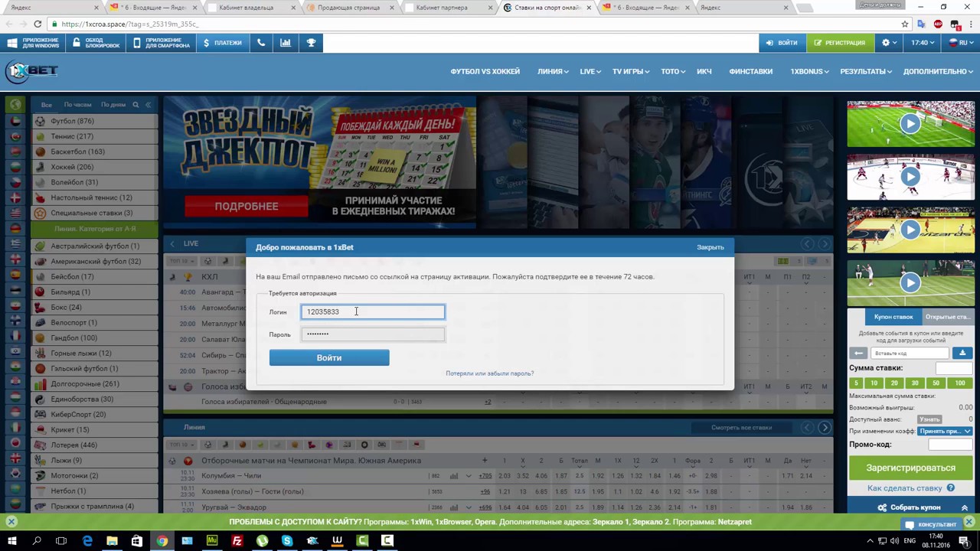
Task: Expand the ТОТО menu
Action: 673,71
